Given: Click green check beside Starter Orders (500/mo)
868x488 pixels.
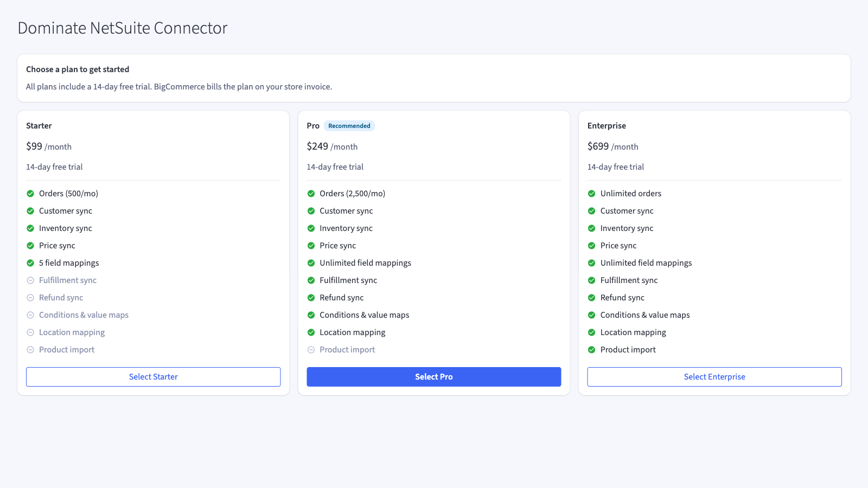Looking at the screenshot, I should click(x=30, y=194).
